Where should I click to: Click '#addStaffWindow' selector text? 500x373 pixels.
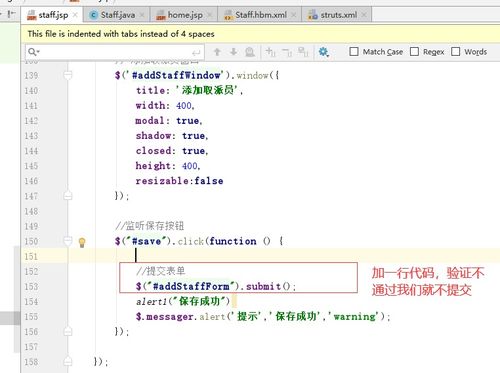tap(176, 75)
